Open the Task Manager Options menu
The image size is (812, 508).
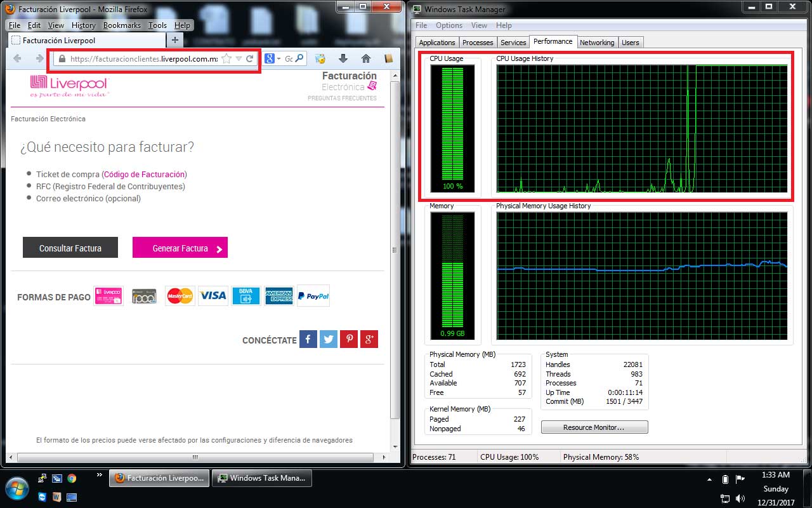pyautogui.click(x=449, y=25)
